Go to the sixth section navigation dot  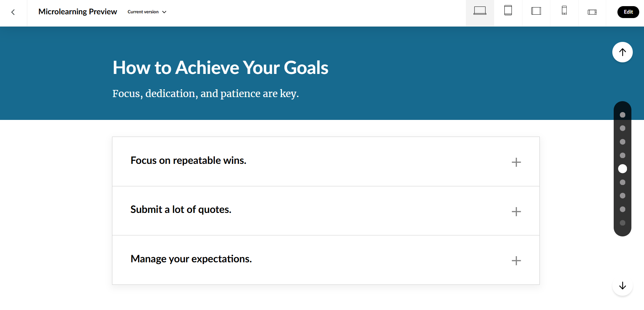(x=622, y=182)
